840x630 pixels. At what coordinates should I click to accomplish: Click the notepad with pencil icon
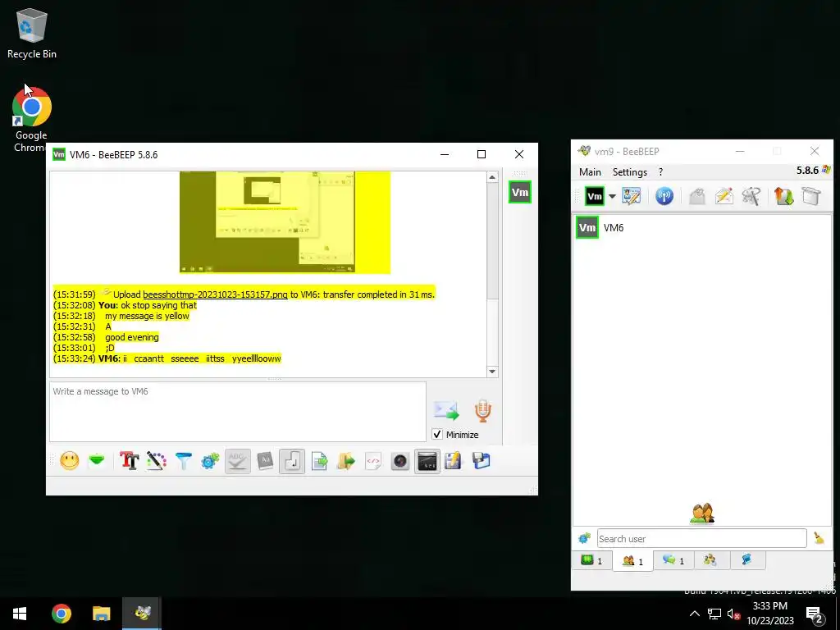pos(453,461)
